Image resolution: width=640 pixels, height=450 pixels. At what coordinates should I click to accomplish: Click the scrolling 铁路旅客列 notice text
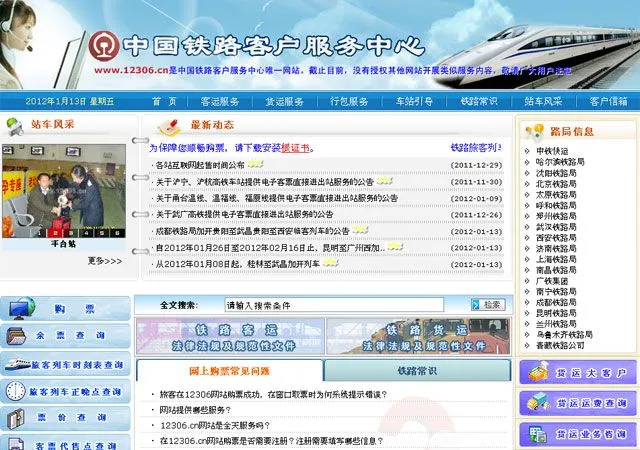476,147
